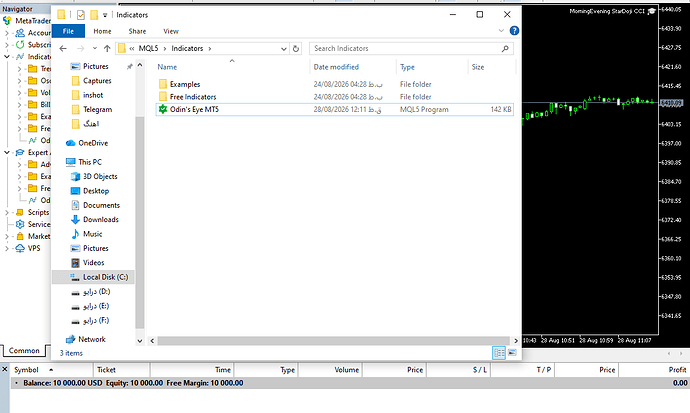Viewport: 690px width, 413px height.
Task: Go back to previous folder
Action: click(63, 48)
